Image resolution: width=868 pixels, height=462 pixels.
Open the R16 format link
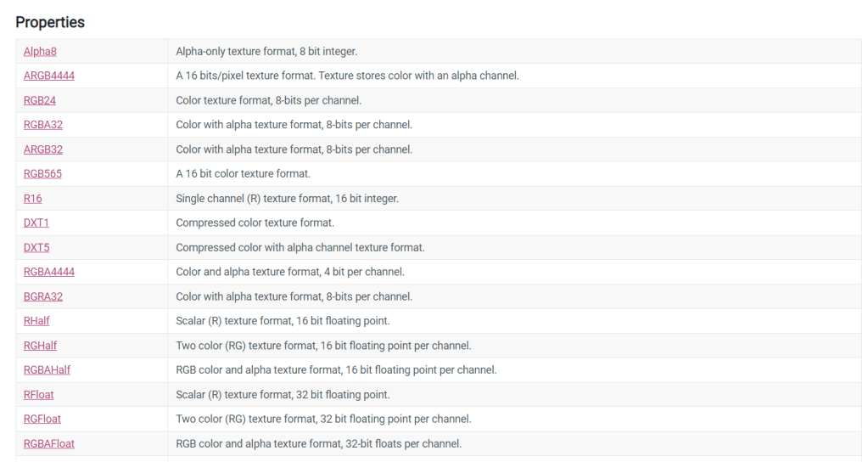(x=33, y=199)
